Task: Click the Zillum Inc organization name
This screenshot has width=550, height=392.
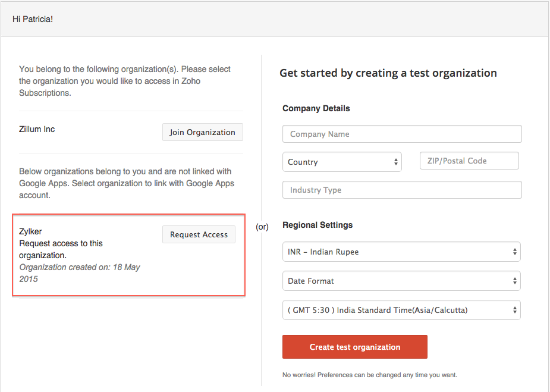Action: 37,129
